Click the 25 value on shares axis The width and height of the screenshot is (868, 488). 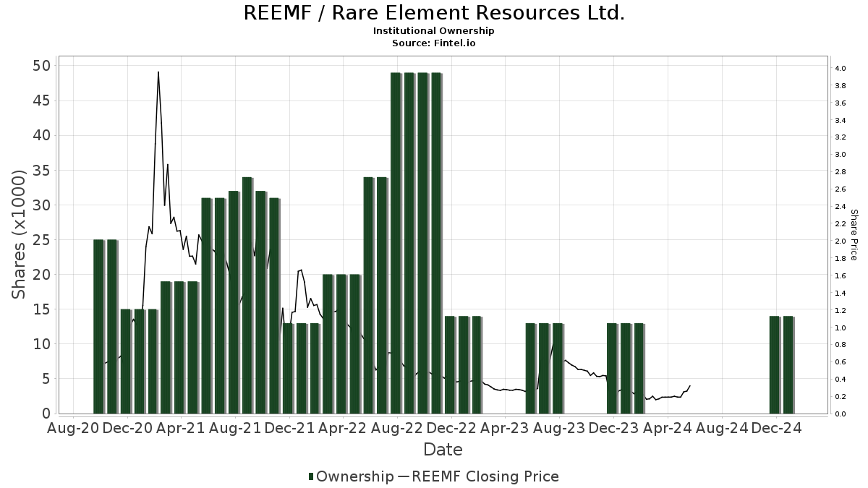pos(42,240)
